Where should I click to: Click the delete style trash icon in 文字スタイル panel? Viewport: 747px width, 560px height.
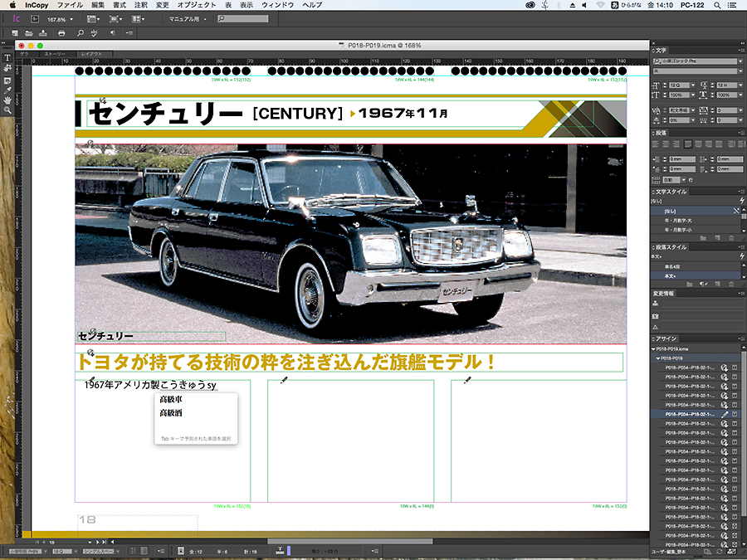pos(731,237)
